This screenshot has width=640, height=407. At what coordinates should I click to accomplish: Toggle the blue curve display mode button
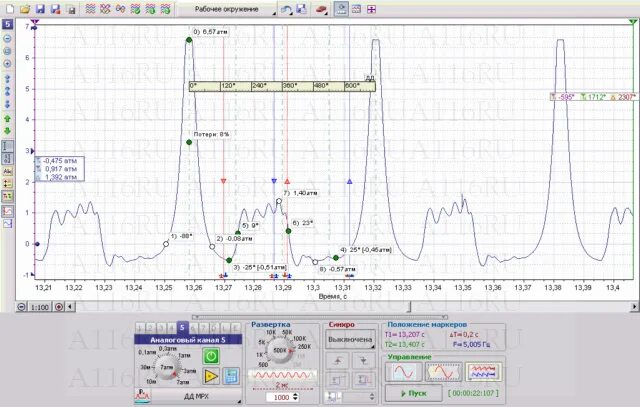pos(7,223)
